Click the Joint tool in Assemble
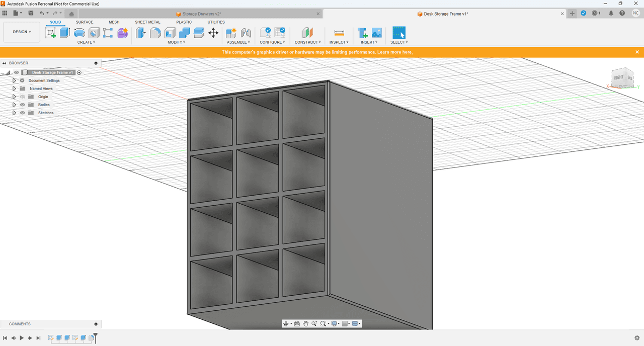 246,33
